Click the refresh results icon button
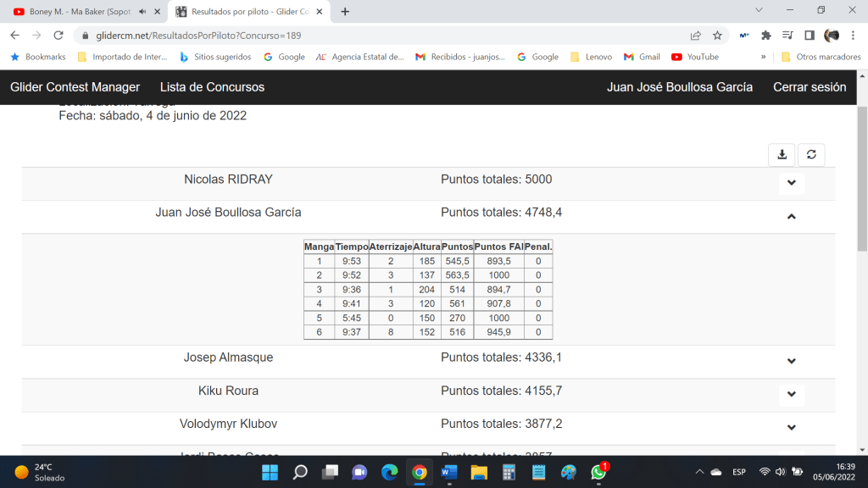Viewport: 868px width, 488px height. click(x=811, y=154)
